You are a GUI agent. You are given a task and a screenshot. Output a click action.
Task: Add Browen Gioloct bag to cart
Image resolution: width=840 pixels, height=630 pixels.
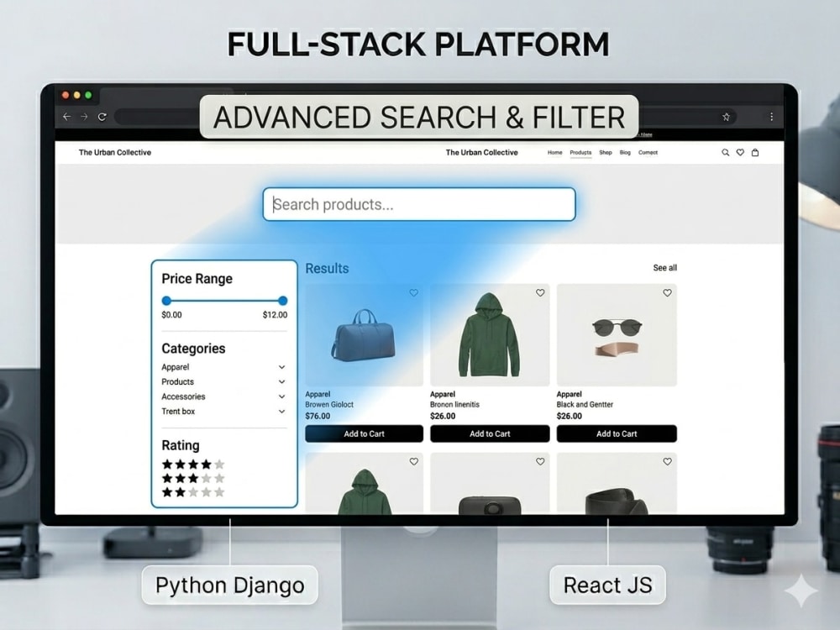tap(365, 434)
